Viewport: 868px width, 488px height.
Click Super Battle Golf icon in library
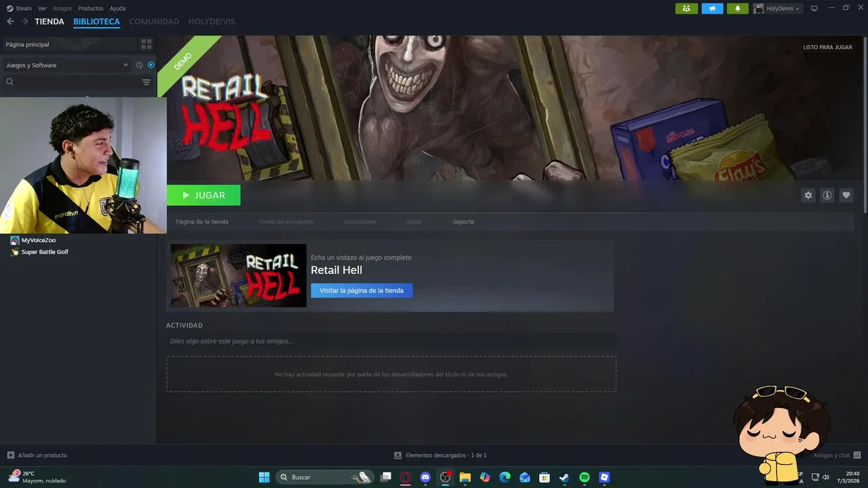[15, 252]
